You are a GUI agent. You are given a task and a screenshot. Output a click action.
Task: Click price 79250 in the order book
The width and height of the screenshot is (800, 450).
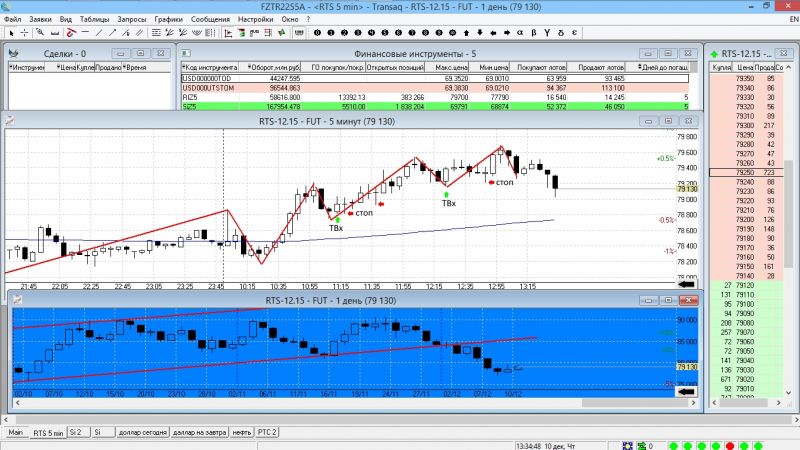pos(745,173)
